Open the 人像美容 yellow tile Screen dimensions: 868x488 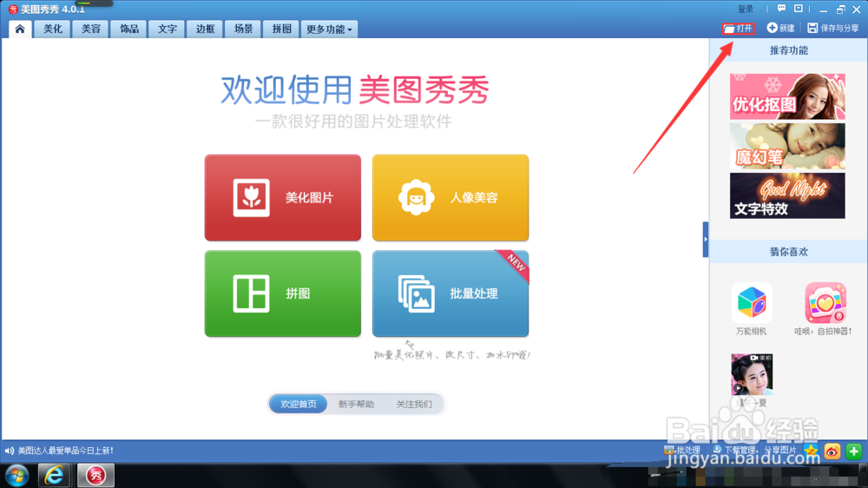coord(450,198)
